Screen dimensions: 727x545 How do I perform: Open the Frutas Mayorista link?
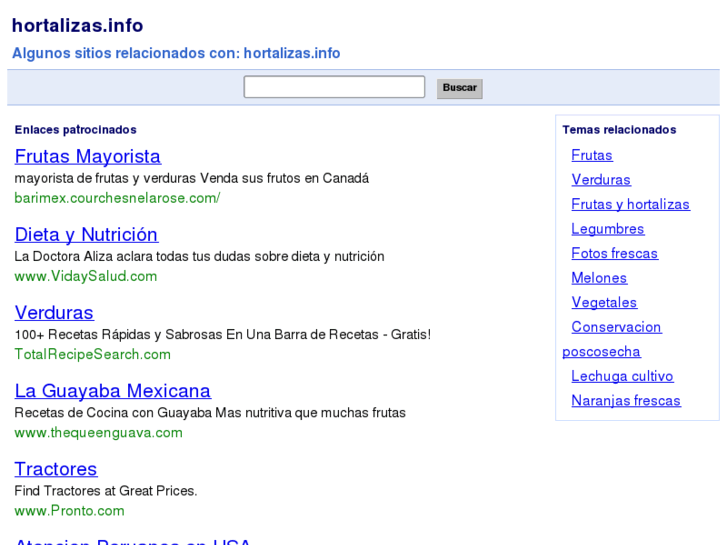pos(88,156)
